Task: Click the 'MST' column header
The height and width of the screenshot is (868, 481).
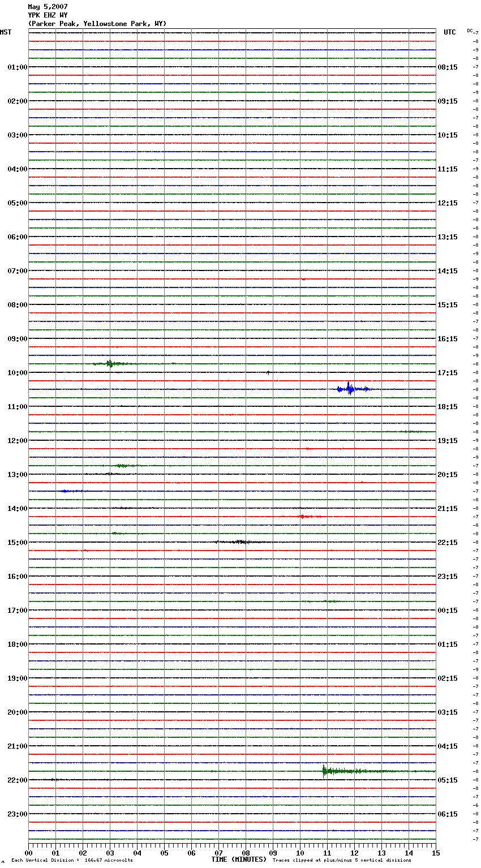Action: [6, 32]
